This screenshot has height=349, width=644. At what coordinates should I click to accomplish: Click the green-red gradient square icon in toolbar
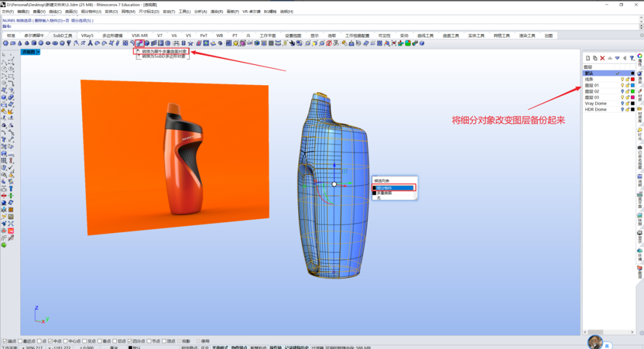pos(408,43)
